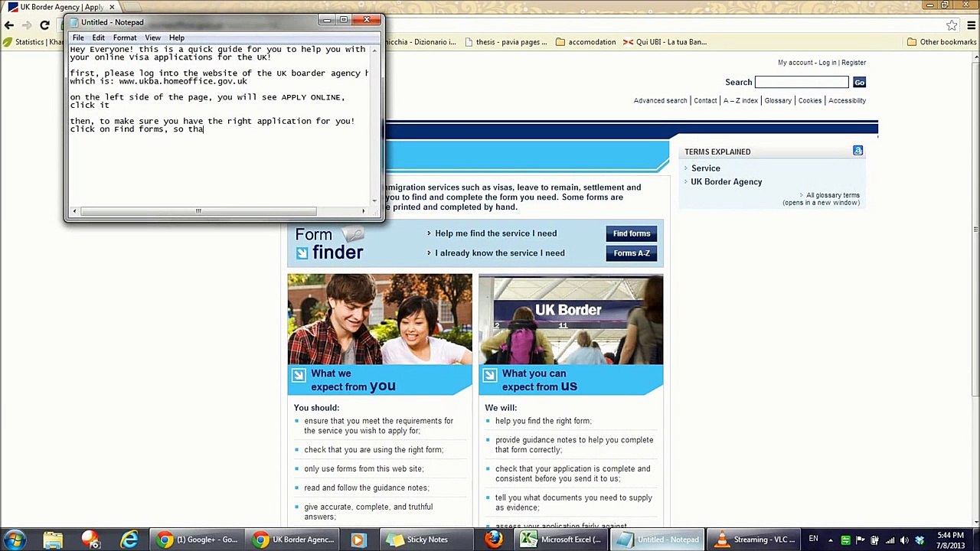Place cursor in the Notepad text area

click(219, 126)
